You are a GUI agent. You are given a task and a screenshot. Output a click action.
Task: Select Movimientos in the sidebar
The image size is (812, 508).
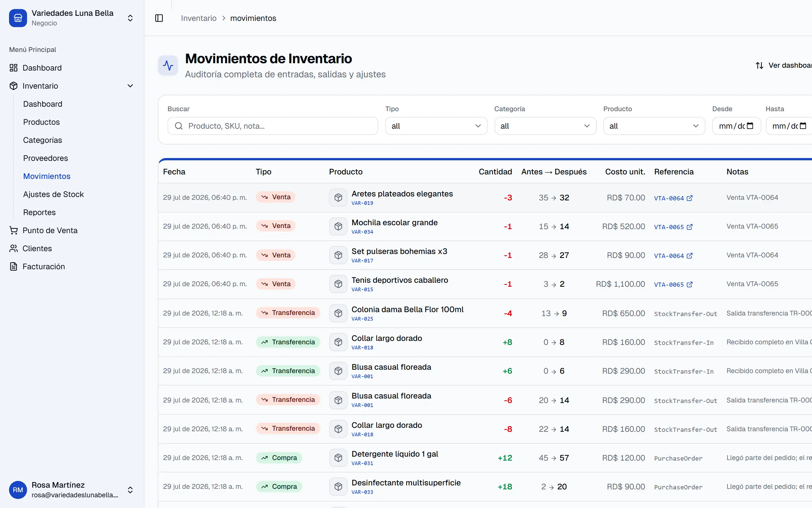pyautogui.click(x=47, y=176)
